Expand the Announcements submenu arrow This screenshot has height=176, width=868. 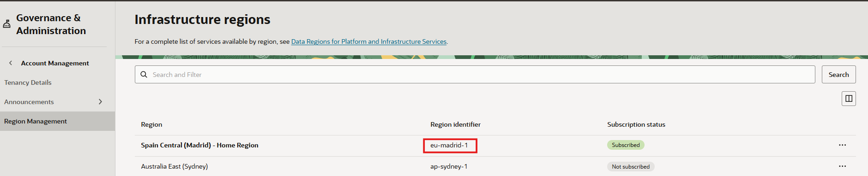(x=100, y=102)
